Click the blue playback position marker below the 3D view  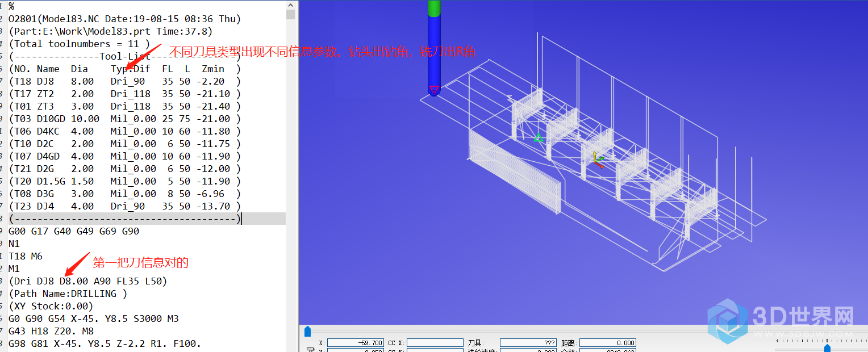pos(307,330)
